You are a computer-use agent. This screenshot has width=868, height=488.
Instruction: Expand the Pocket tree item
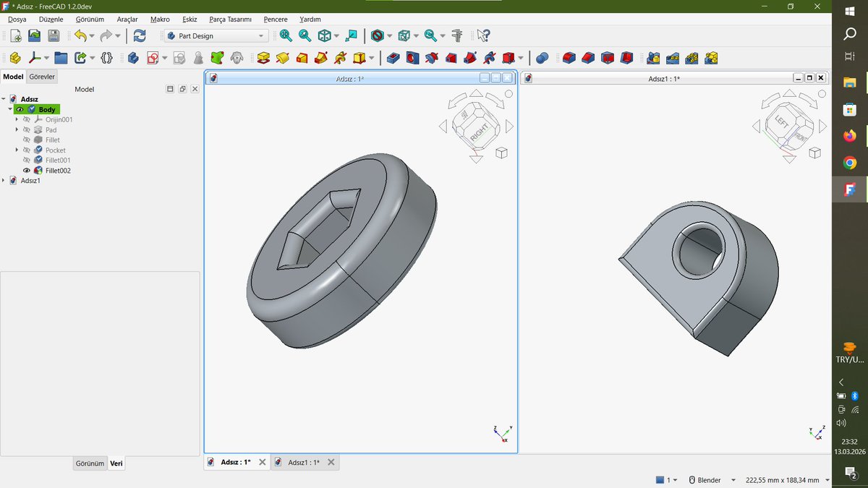17,150
